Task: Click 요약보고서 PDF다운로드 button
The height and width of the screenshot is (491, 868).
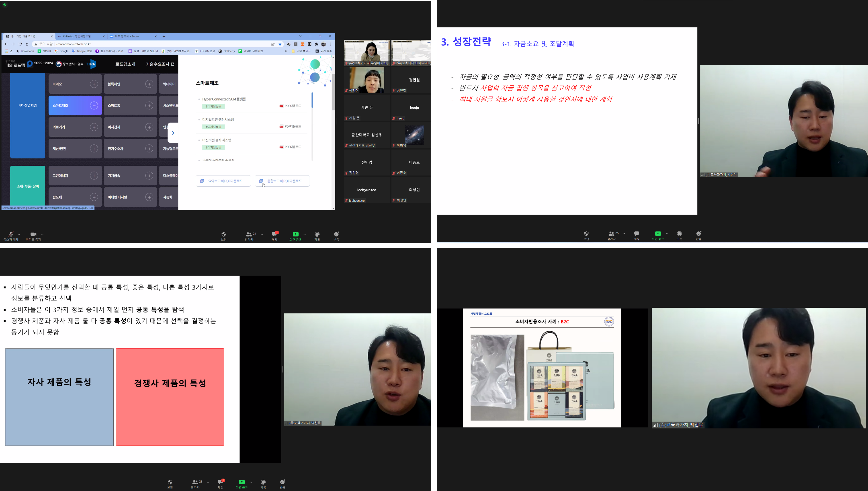Action: click(223, 181)
